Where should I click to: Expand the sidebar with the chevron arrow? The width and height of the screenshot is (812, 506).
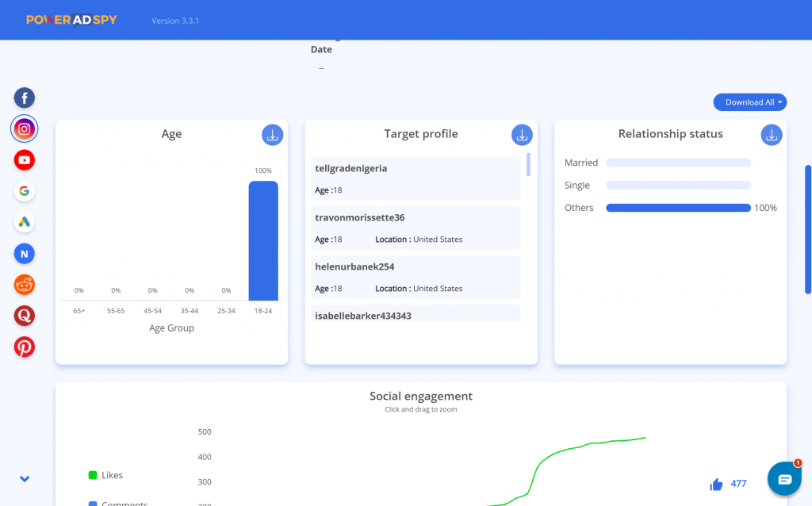point(24,478)
